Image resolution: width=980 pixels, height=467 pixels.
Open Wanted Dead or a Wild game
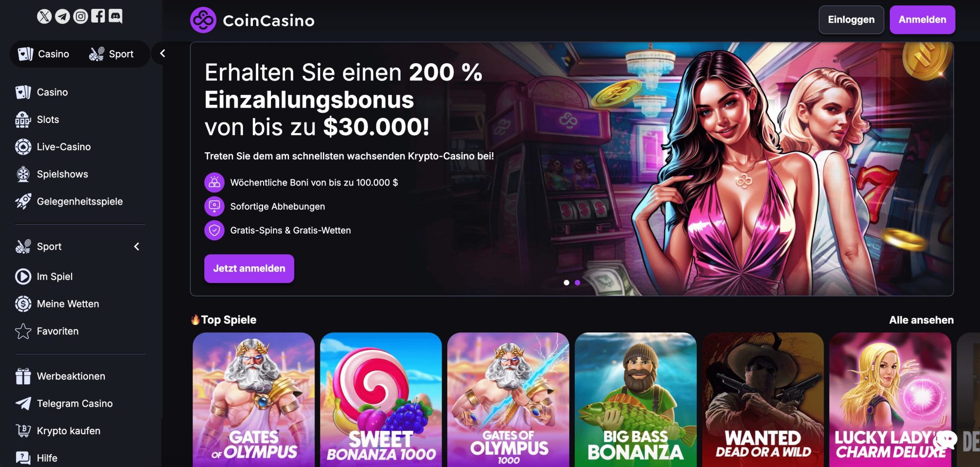point(763,399)
